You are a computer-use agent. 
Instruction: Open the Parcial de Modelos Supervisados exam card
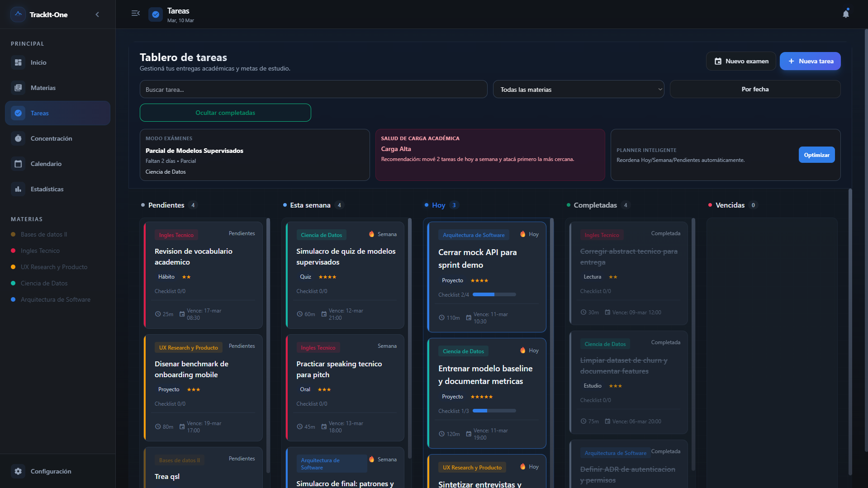[x=255, y=155]
